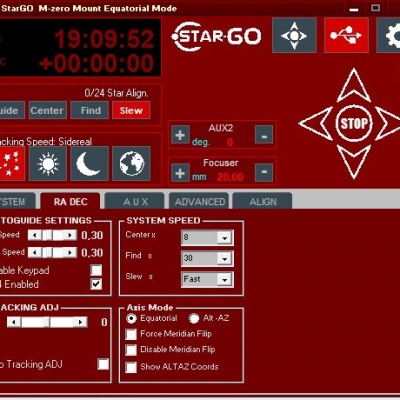
Task: Select the Guide speed button
Action: tap(12, 110)
